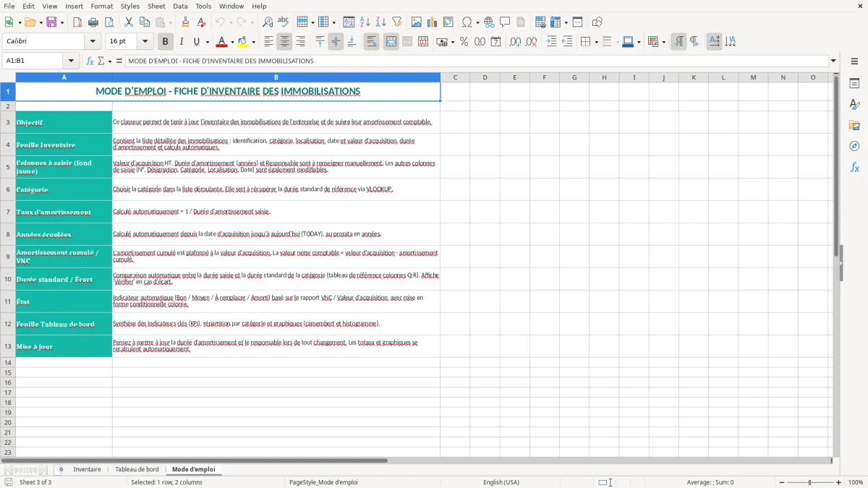Click the Cut scissors icon
The height and width of the screenshot is (488, 868).
[x=129, y=22]
